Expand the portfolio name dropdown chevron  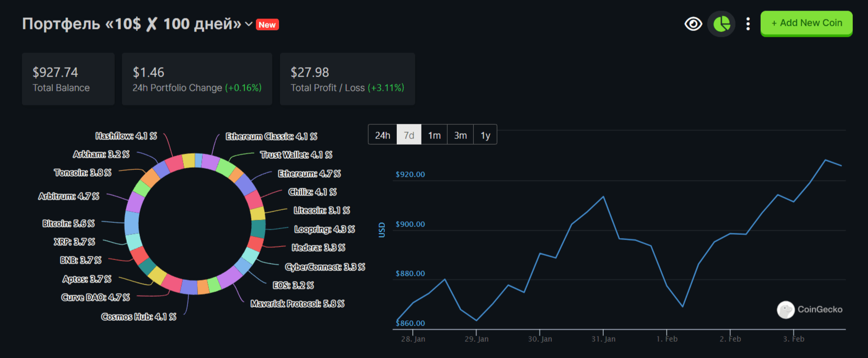coord(249,24)
